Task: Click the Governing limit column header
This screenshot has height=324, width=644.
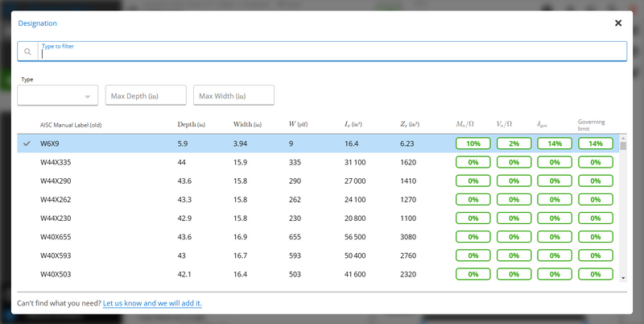Action: pyautogui.click(x=592, y=125)
